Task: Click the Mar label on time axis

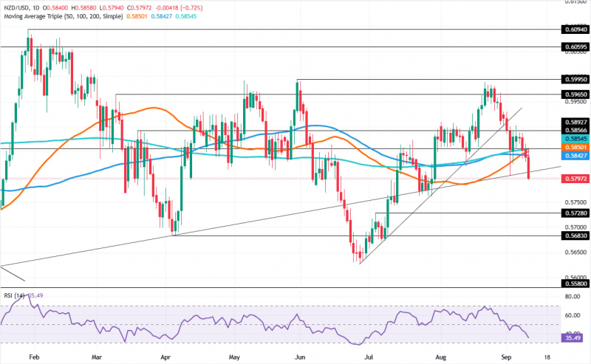Action: tap(97, 357)
